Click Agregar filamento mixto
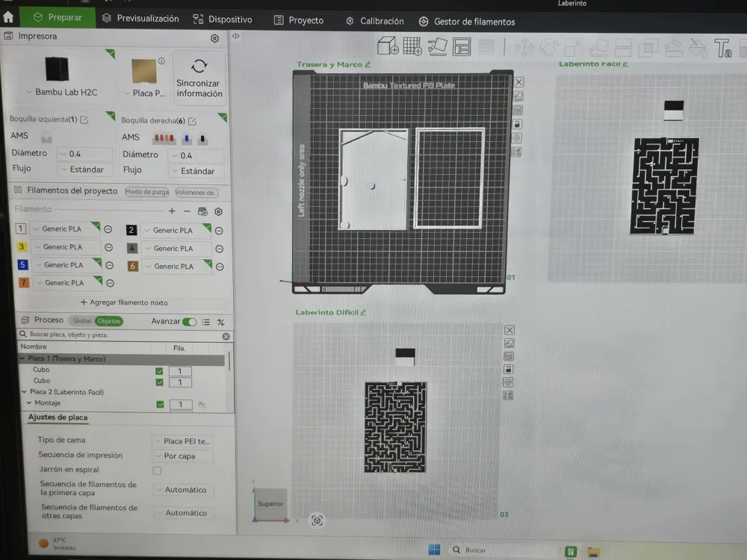The image size is (747, 560). (124, 302)
